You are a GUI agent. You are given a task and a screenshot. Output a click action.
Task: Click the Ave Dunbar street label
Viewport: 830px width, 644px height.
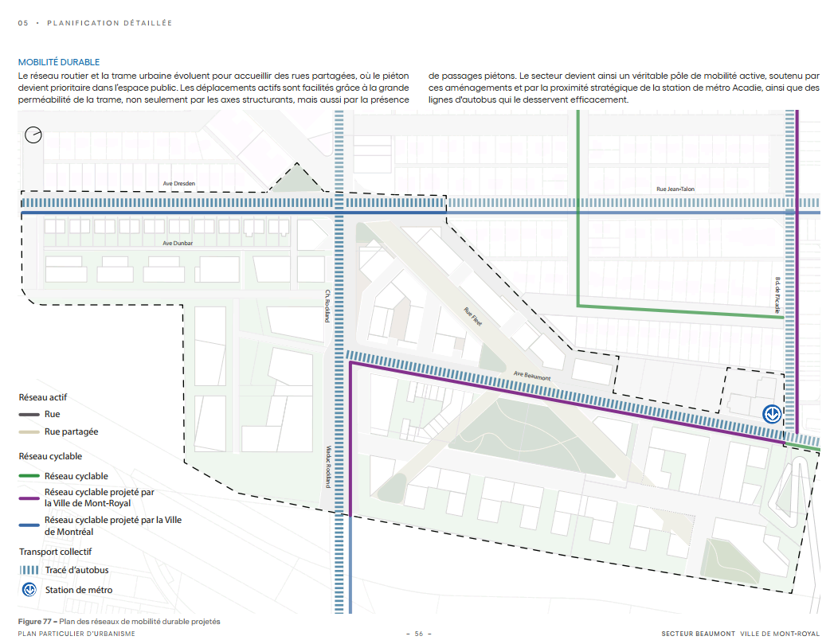tap(178, 243)
